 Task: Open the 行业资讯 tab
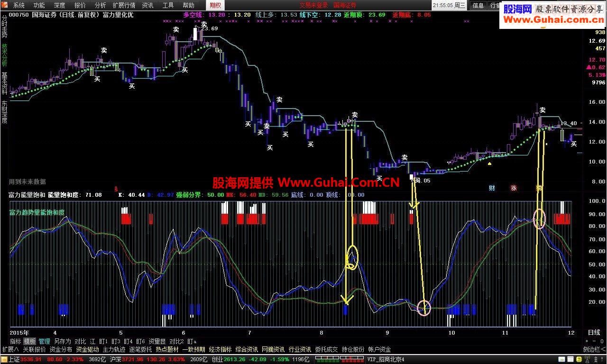[x=300, y=350]
